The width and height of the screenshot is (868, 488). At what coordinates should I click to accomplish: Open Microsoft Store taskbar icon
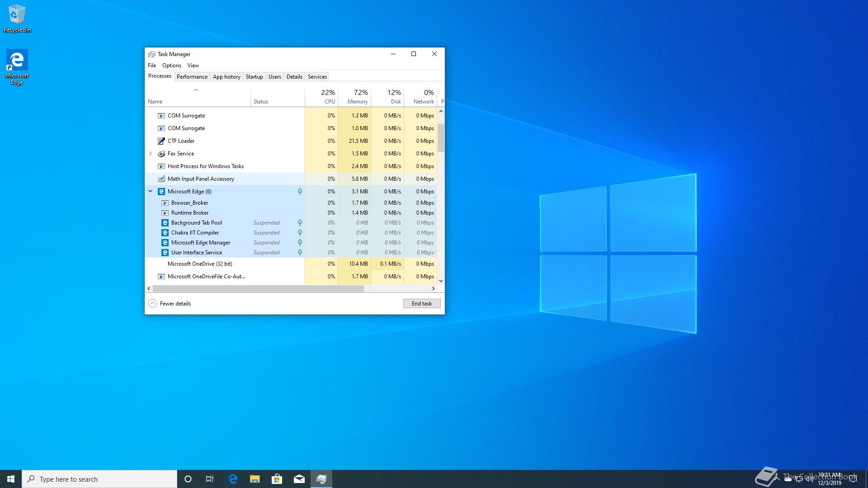277,479
